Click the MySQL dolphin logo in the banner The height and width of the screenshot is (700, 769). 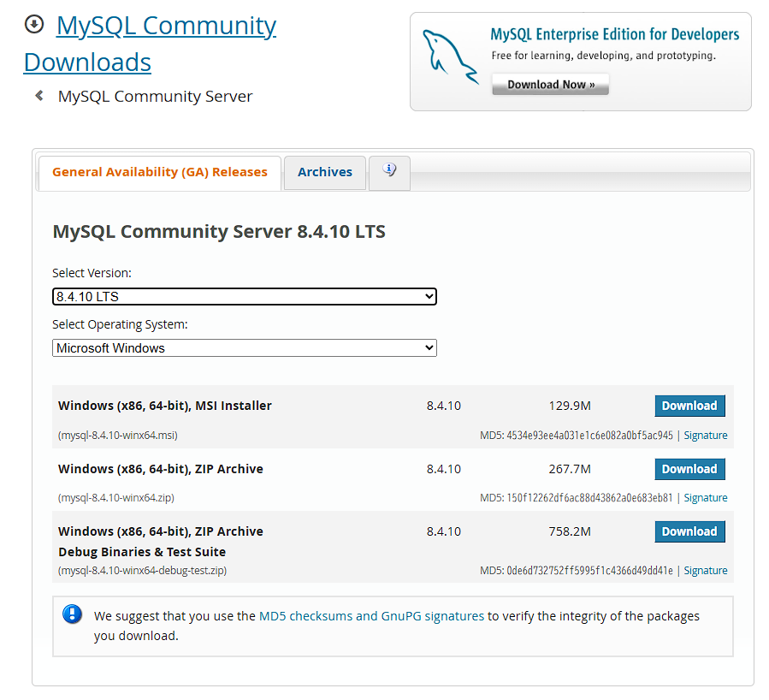(450, 58)
